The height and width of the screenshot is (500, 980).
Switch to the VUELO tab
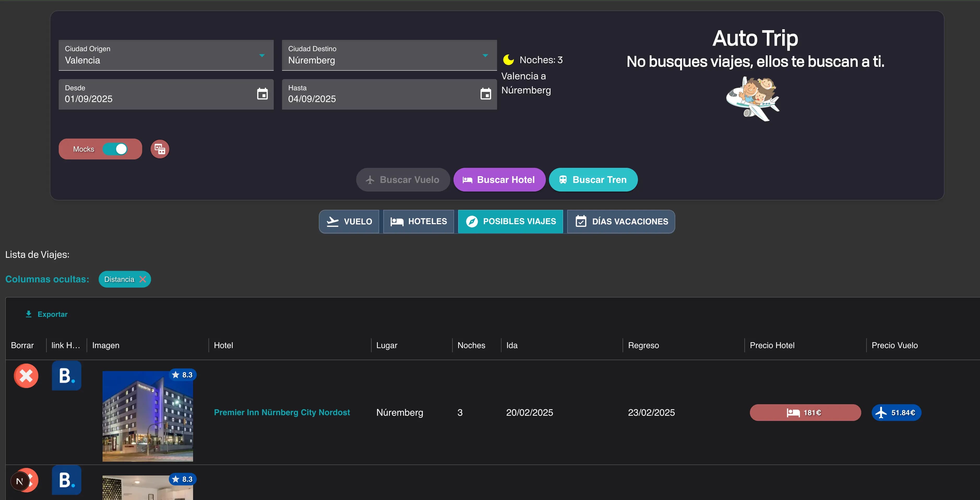(349, 222)
